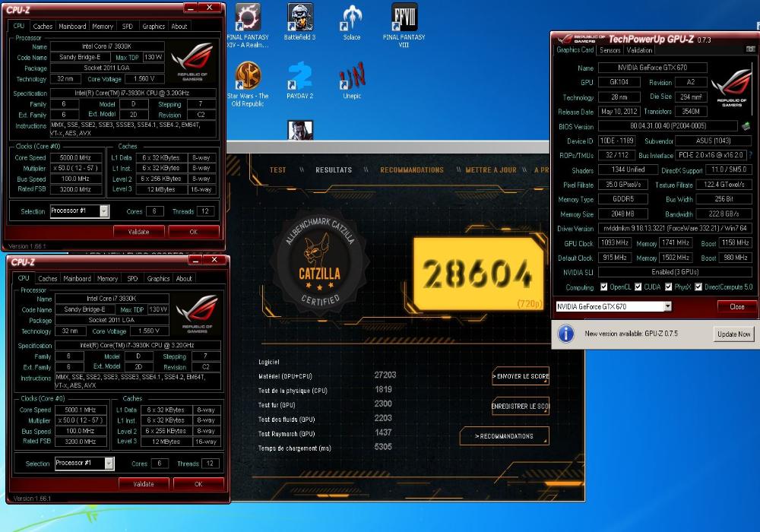Click the ROG logo in GPU-Z window
This screenshot has width=760, height=532.
tap(731, 87)
